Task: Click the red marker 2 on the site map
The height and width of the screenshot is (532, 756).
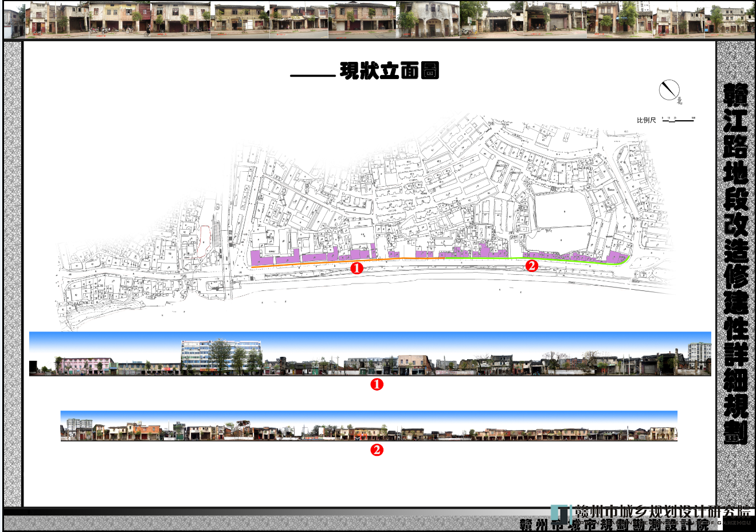Action: (532, 265)
